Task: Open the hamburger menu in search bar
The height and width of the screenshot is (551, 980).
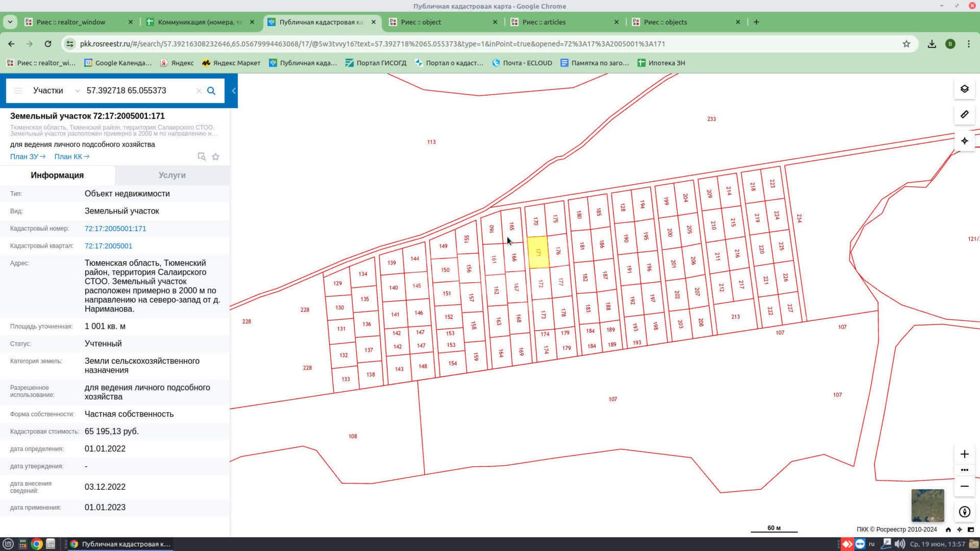Action: click(x=18, y=91)
